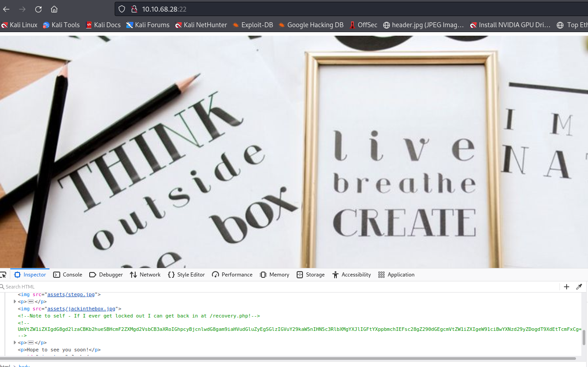The width and height of the screenshot is (588, 367).
Task: Open the Kali Forums bookmark
Action: tap(148, 25)
